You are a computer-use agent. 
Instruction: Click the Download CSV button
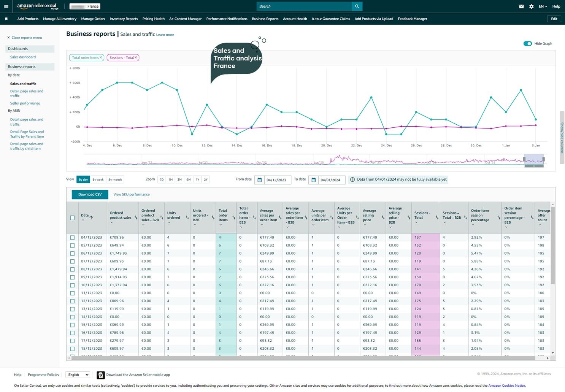[90, 194]
